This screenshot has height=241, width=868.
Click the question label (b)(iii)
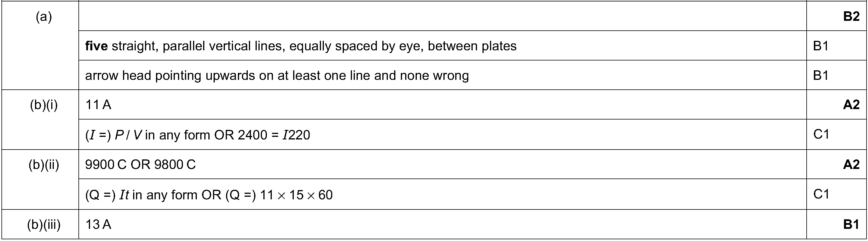44,224
